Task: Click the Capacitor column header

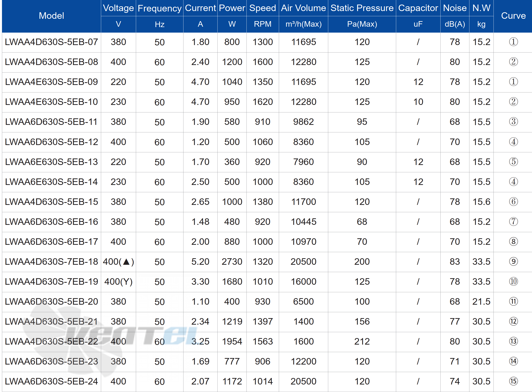Action: tap(418, 8)
